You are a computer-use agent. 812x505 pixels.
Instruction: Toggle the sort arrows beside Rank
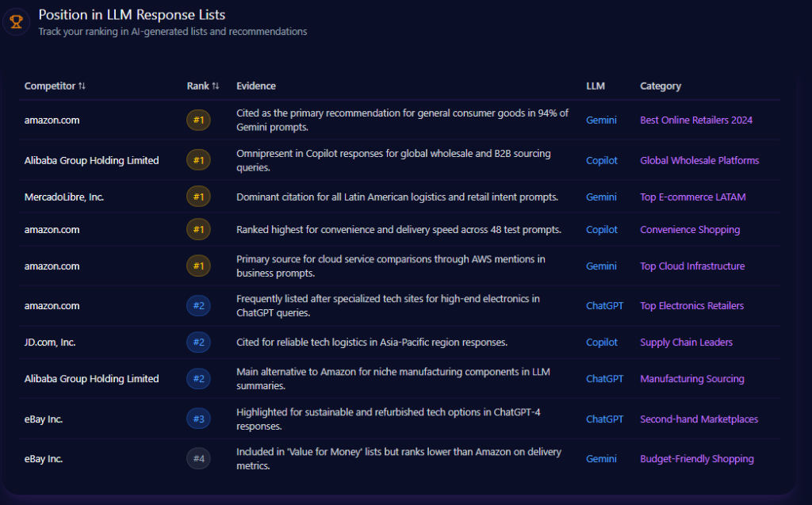[x=216, y=86]
